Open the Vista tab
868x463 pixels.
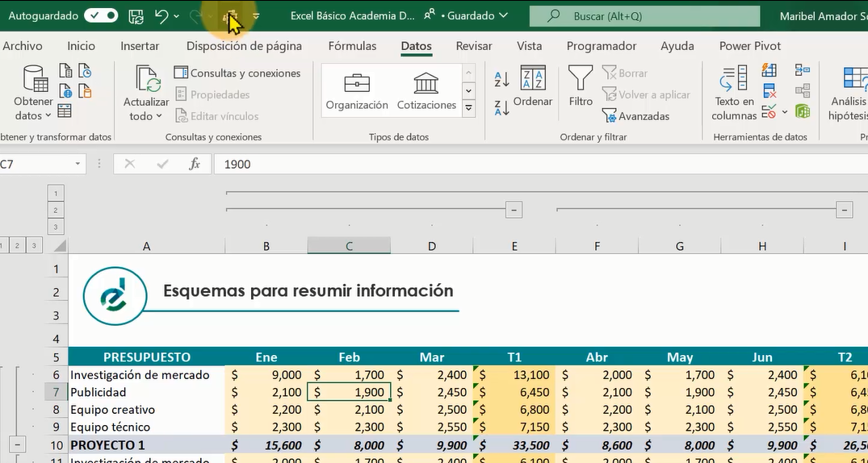(529, 47)
